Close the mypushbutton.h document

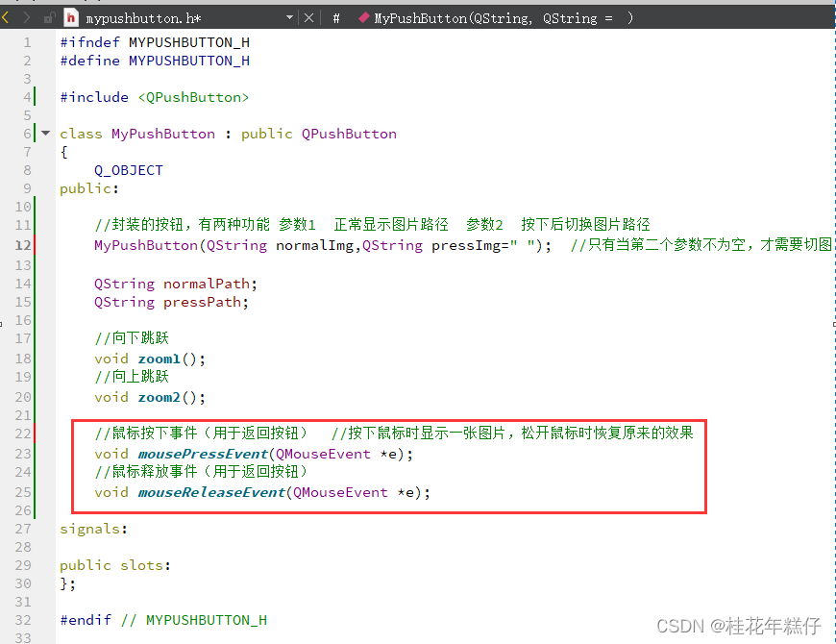coord(308,18)
